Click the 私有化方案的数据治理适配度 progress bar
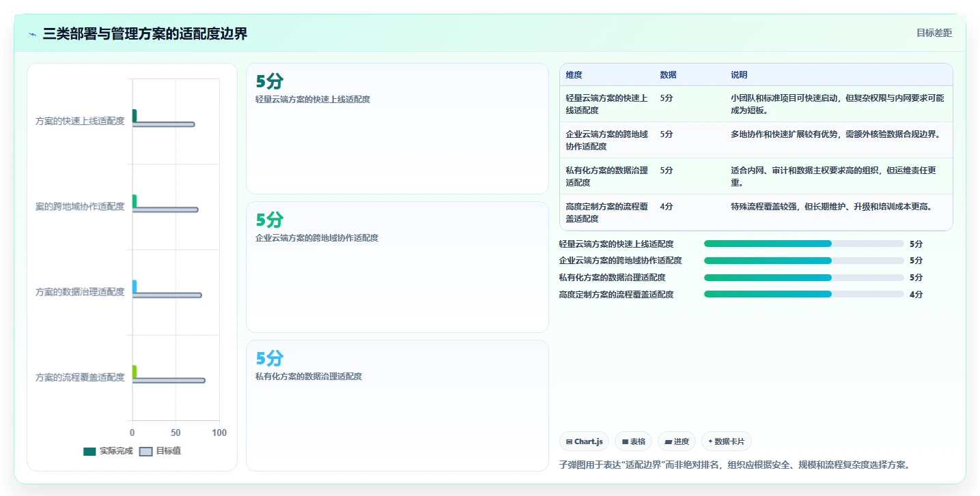Screen dimensions: 980x496 804,278
